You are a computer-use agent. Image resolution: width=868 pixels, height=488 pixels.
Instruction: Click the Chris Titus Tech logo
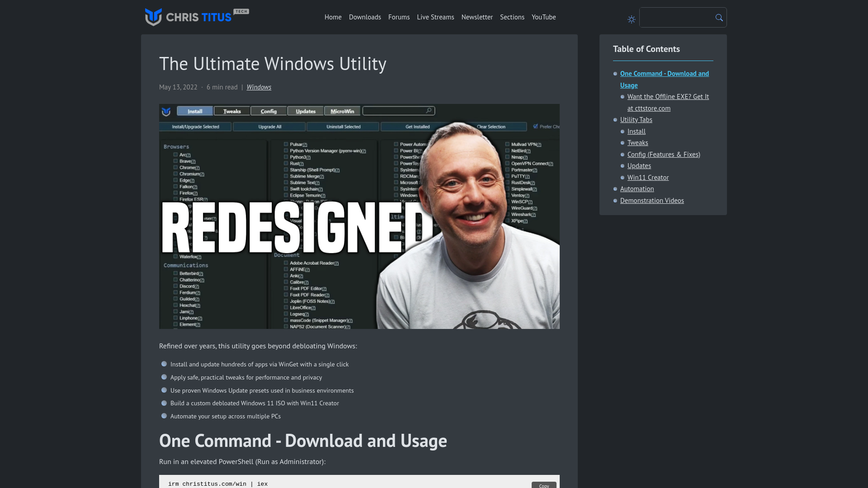(197, 17)
